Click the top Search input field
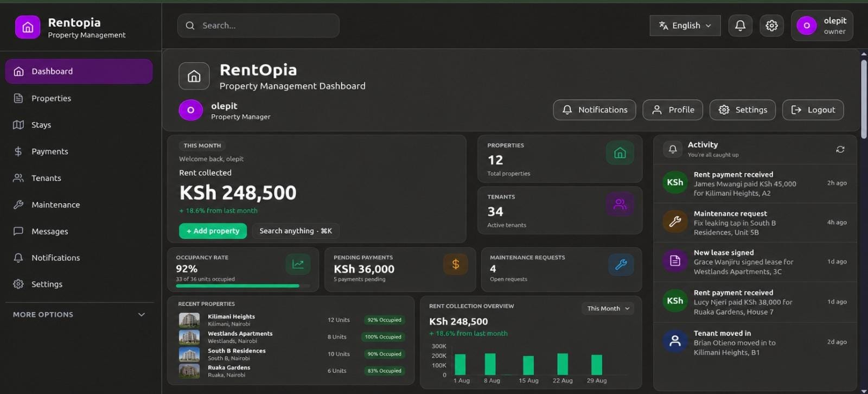 coord(258,26)
